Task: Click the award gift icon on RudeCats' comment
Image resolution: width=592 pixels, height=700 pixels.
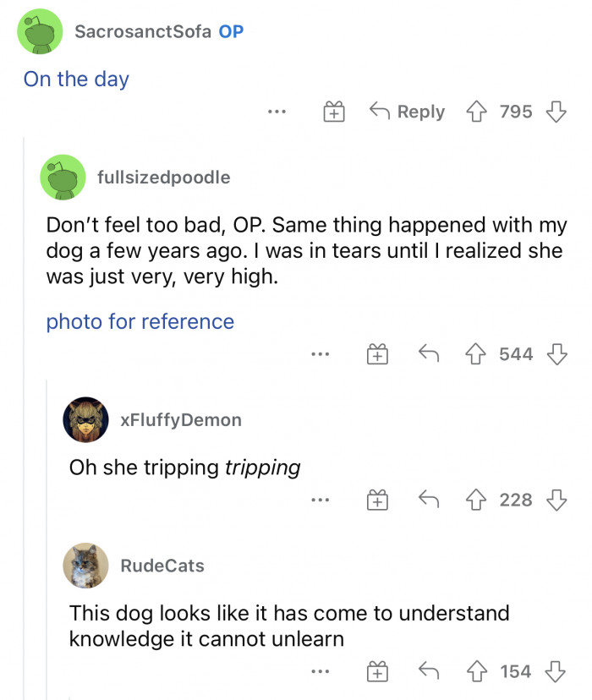Action: (x=377, y=670)
